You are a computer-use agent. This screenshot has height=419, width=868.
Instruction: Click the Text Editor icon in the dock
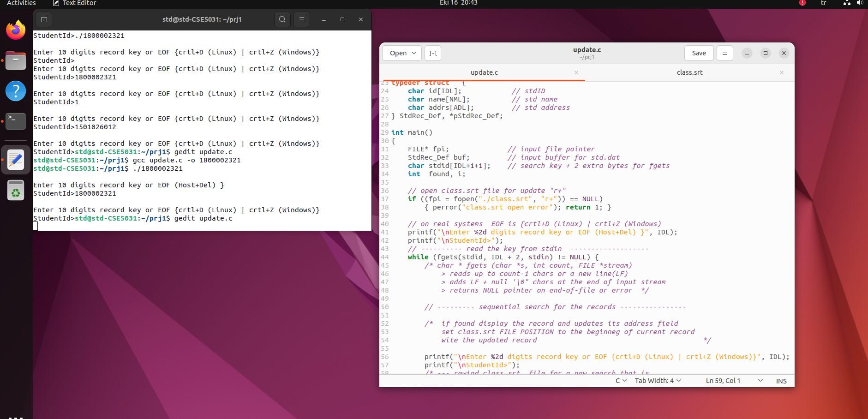pyautogui.click(x=15, y=159)
